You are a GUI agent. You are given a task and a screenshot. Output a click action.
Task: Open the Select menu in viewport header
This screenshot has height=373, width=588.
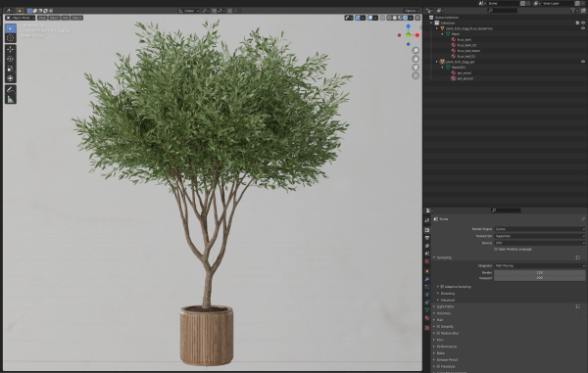54,18
